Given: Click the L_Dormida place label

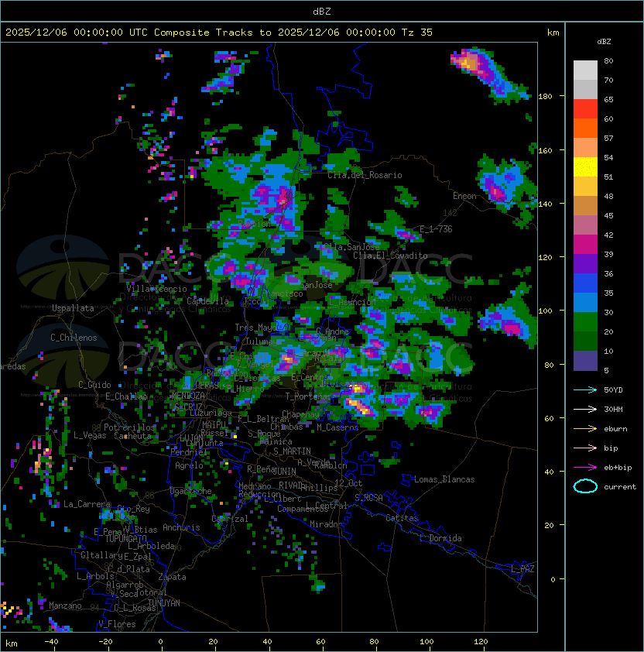Looking at the screenshot, I should (440, 538).
